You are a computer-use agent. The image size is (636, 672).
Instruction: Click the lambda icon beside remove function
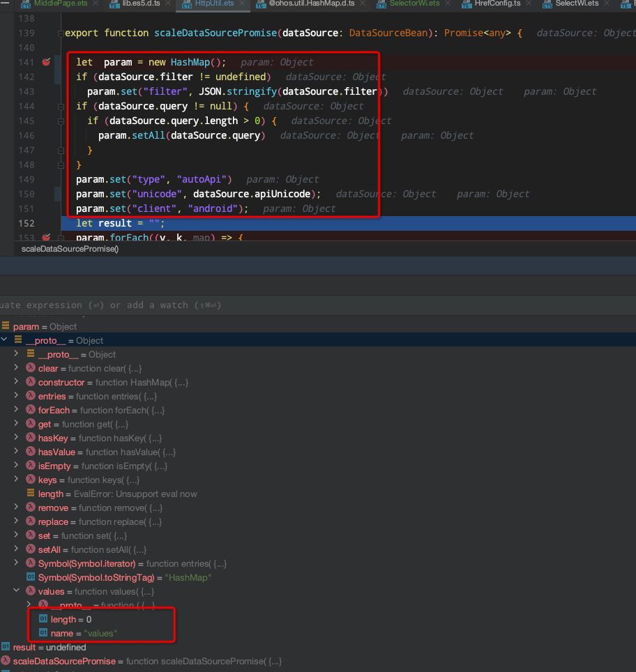pos(31,507)
